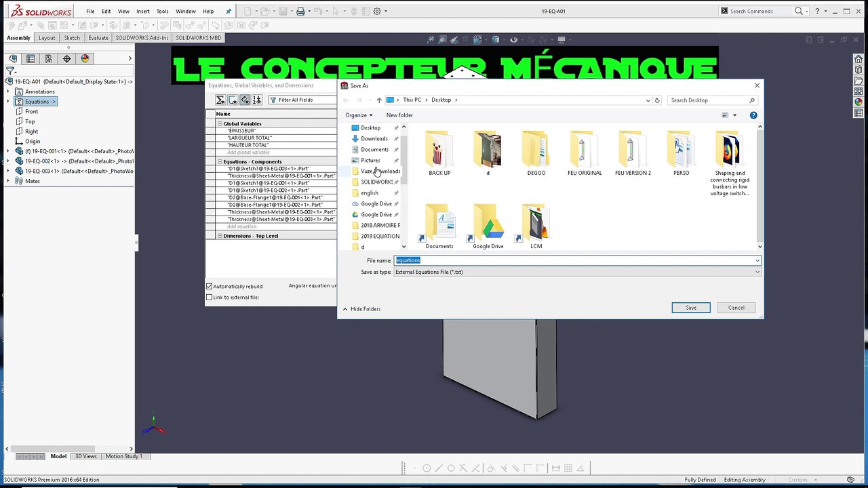Refresh the Desktop folder listing
This screenshot has height=488, width=868.
click(657, 100)
